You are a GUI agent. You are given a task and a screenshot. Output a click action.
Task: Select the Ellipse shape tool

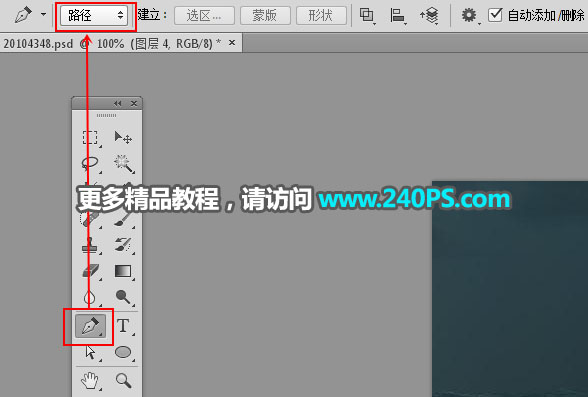tap(123, 352)
